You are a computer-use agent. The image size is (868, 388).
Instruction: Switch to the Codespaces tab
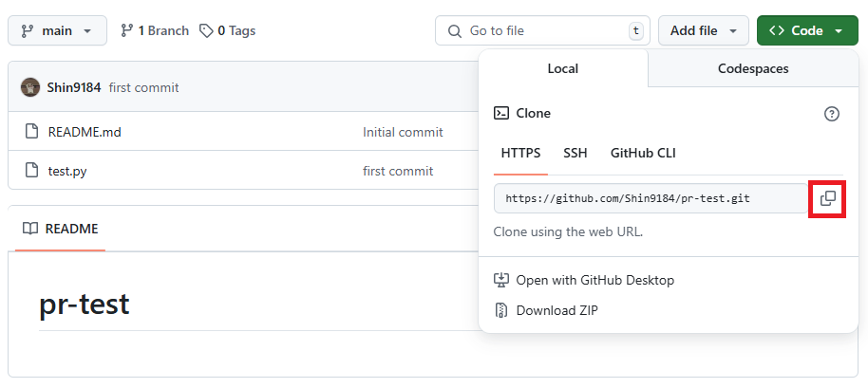pyautogui.click(x=752, y=68)
